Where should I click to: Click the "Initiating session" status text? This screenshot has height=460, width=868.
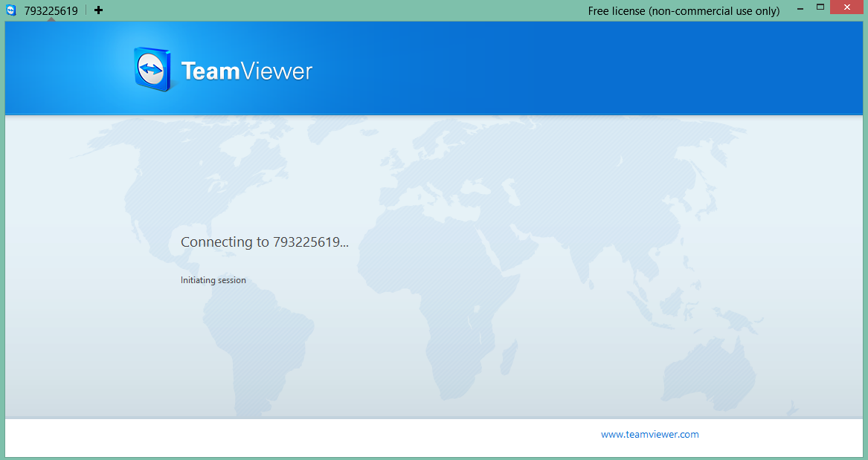pyautogui.click(x=213, y=280)
